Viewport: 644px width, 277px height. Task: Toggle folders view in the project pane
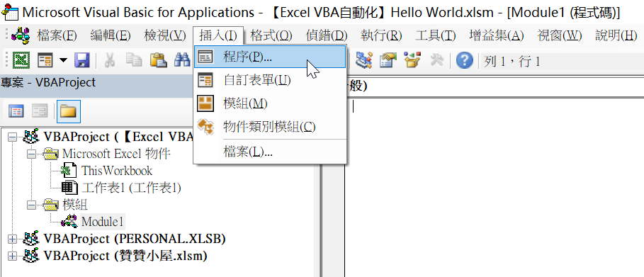69,111
